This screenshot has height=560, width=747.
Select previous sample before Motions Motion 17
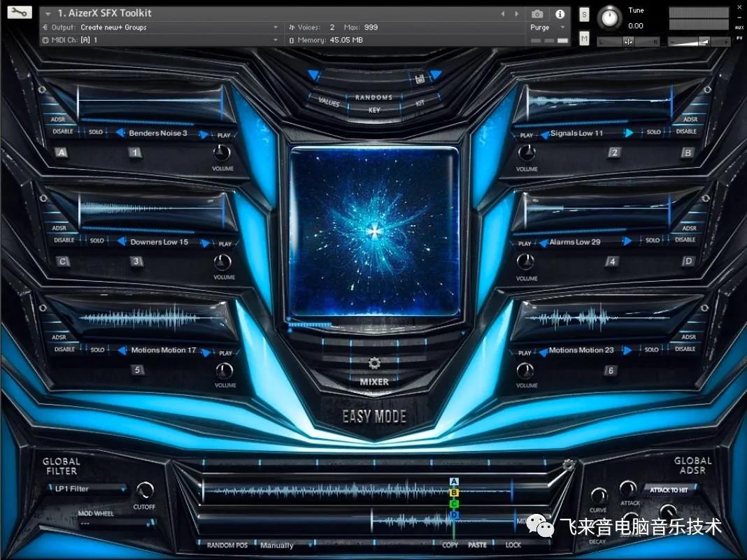(122, 350)
